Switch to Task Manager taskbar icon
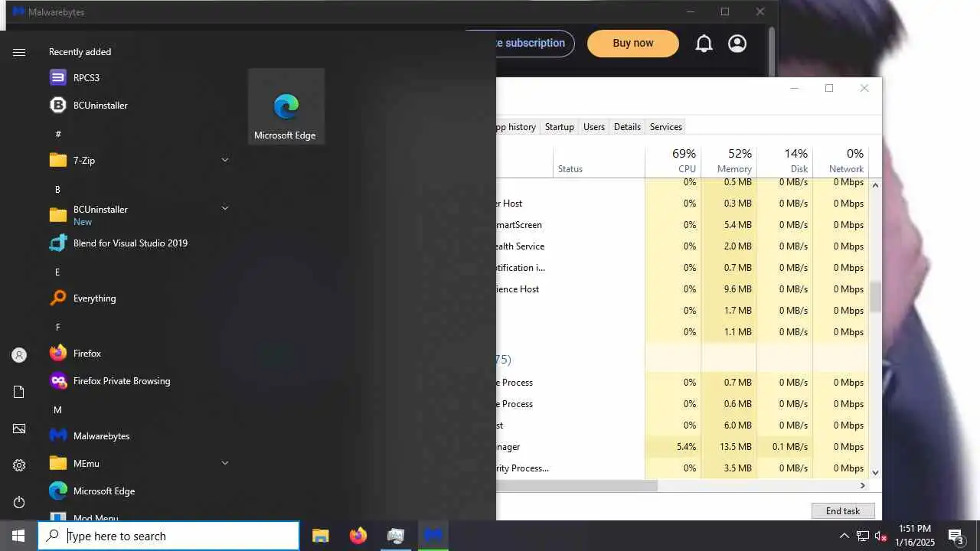Viewport: 980px width, 551px height. [396, 536]
